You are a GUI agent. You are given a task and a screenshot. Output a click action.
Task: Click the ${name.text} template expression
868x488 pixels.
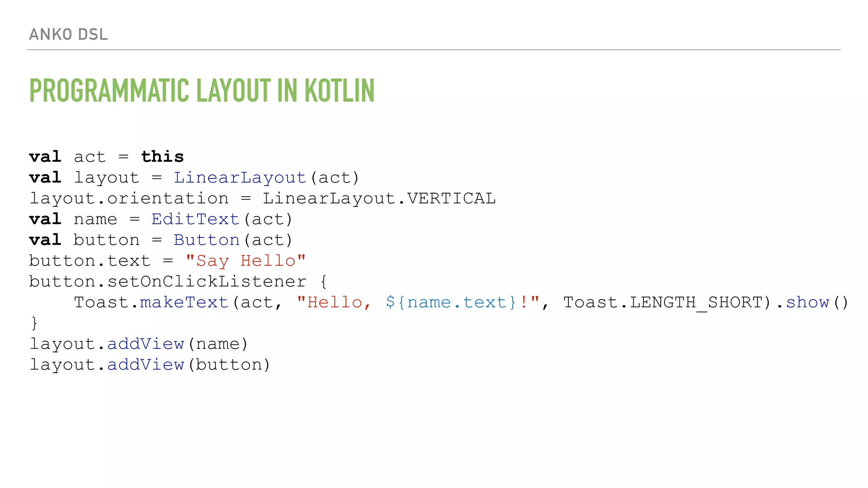point(451,302)
